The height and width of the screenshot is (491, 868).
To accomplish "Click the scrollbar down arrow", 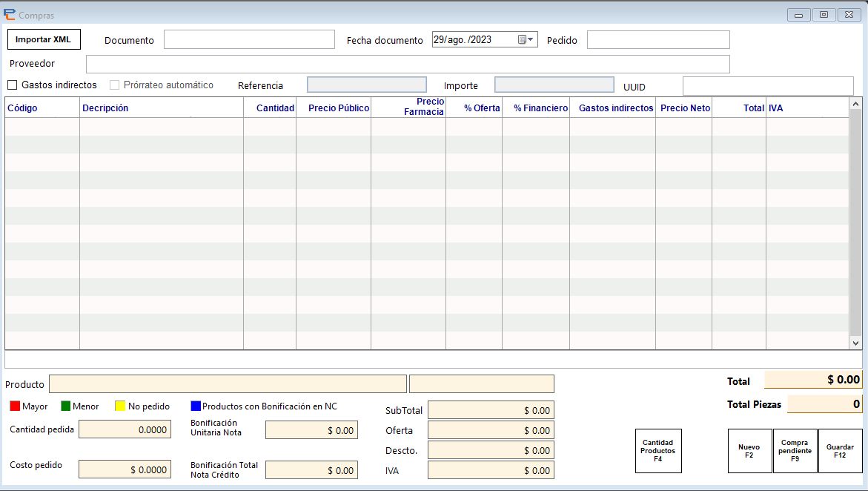I will [x=854, y=343].
